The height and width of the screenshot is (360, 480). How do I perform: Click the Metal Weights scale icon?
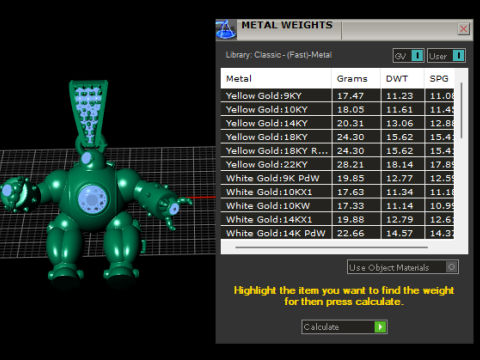click(x=226, y=30)
